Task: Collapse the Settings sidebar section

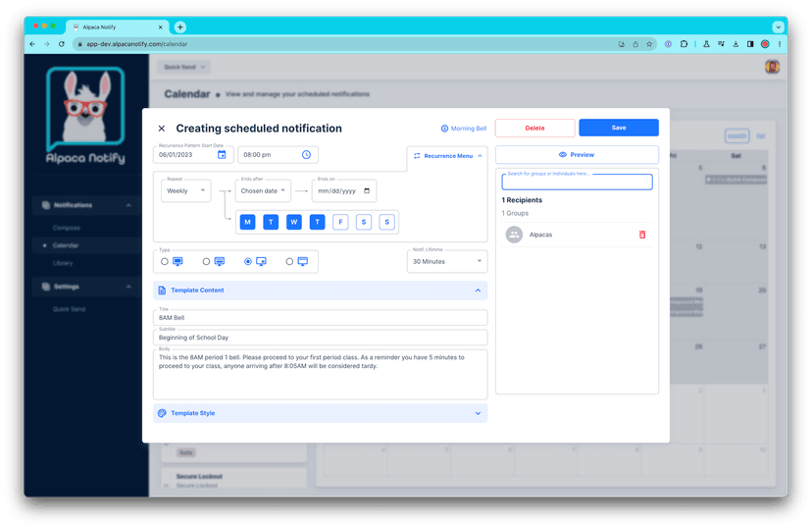Action: pos(128,287)
